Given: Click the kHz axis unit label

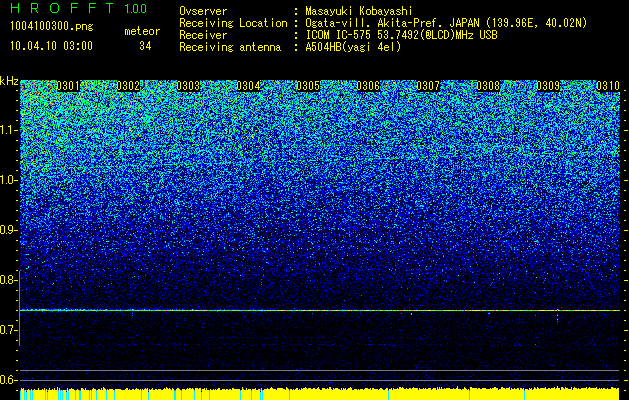Looking at the screenshot, I should point(9,81).
